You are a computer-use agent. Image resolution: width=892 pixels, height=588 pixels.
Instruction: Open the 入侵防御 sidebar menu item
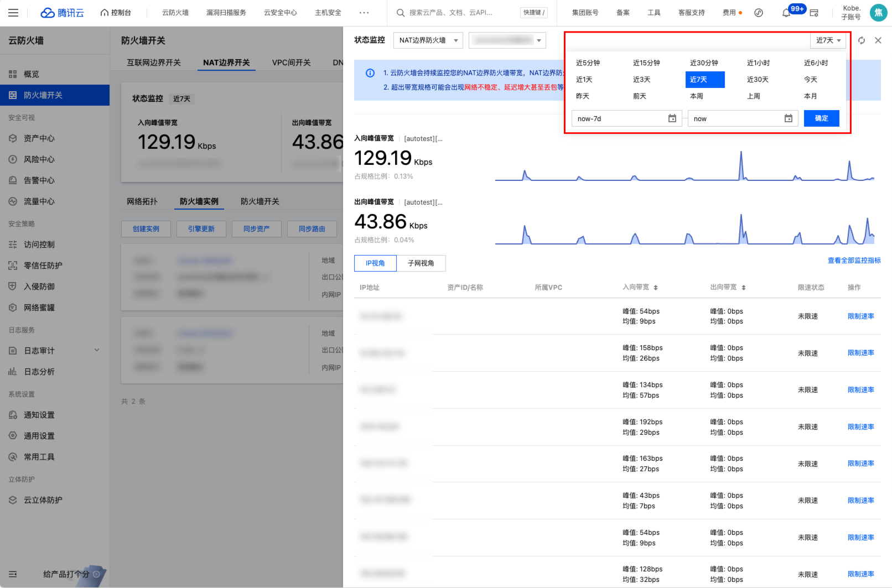pos(39,287)
